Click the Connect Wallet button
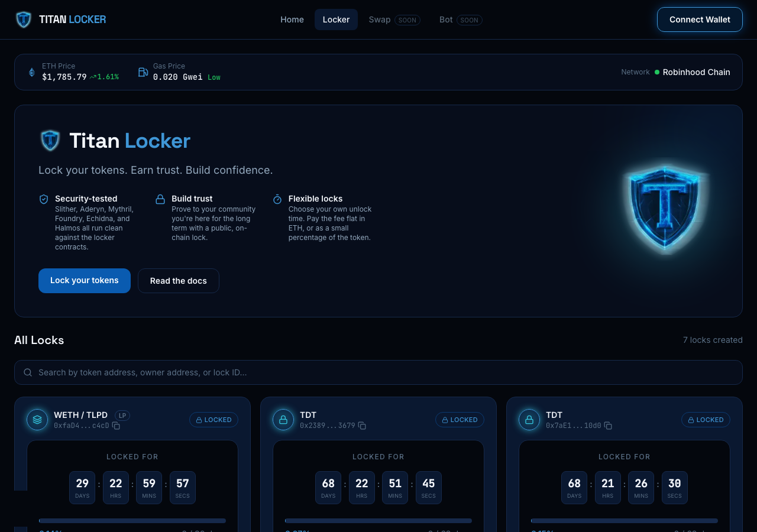757x532 pixels. [x=700, y=20]
